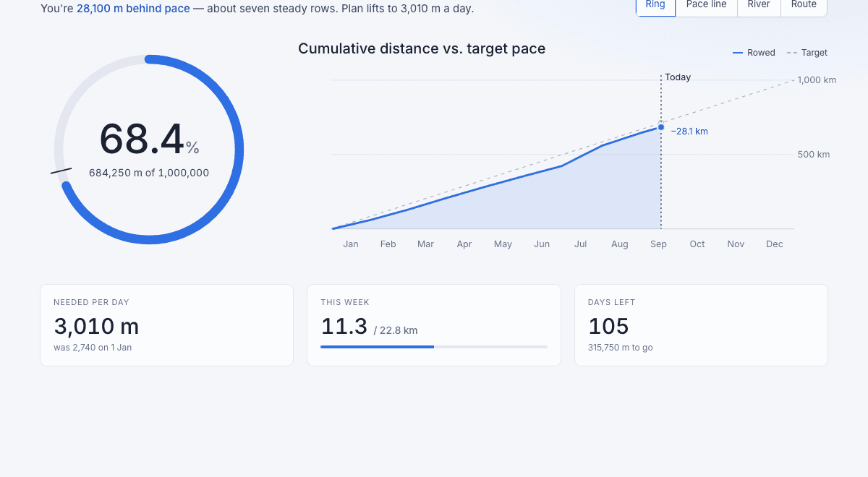This screenshot has height=477, width=868.
Task: Click the Oct month axis label
Action: (697, 244)
